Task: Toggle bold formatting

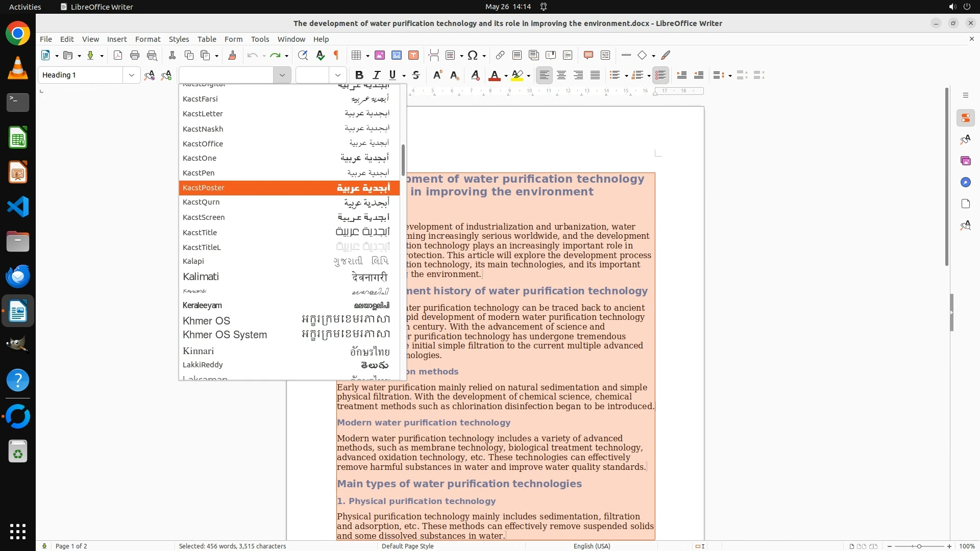Action: 359,75
